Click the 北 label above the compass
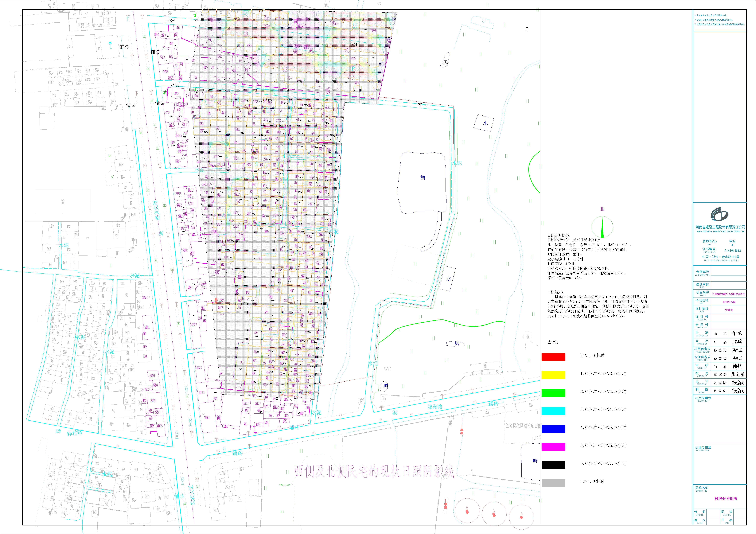This screenshot has width=756, height=534. (602, 209)
